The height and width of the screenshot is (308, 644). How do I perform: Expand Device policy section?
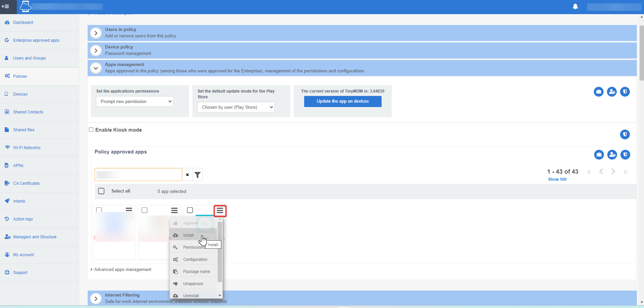96,50
